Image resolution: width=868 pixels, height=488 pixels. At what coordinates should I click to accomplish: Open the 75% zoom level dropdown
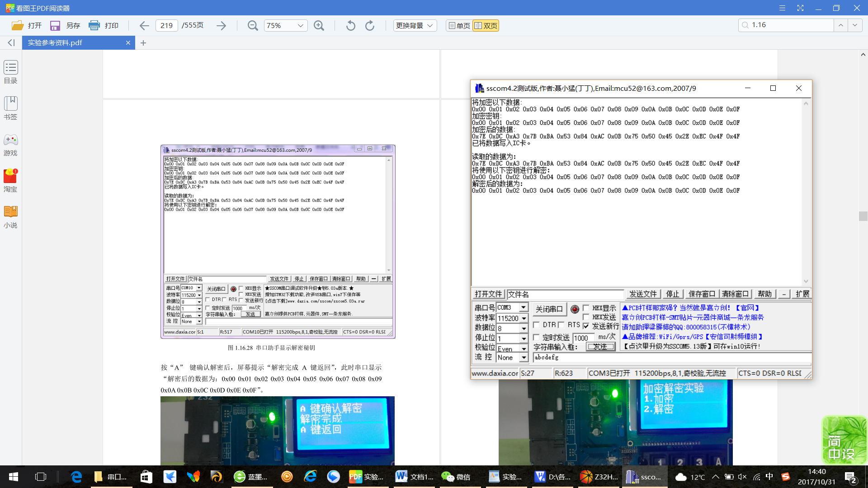click(x=300, y=26)
